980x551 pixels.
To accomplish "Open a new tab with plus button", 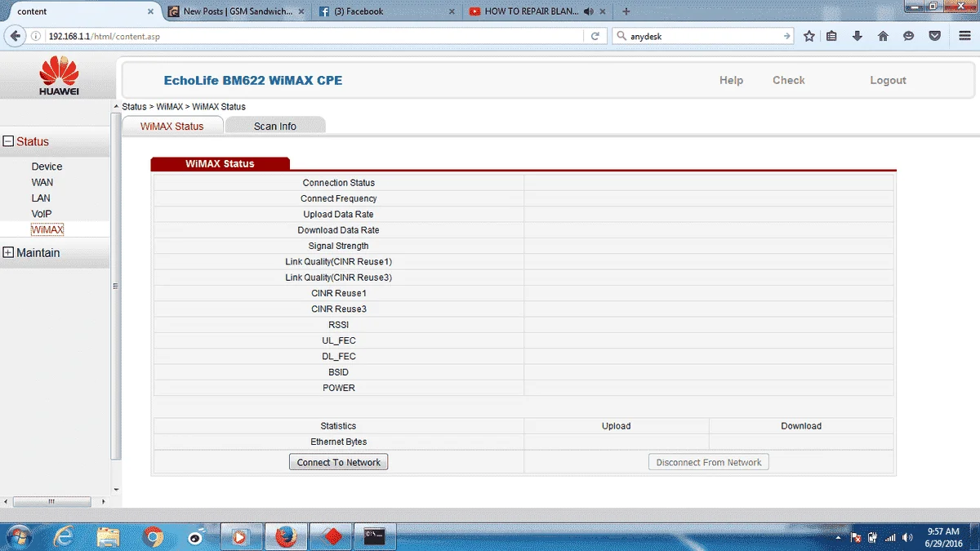I will (626, 11).
